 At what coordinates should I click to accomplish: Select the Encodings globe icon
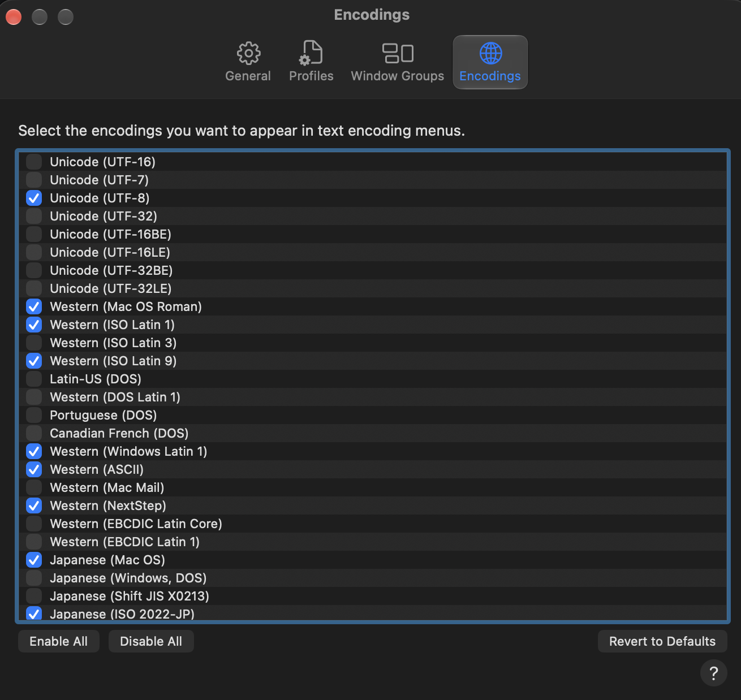(x=490, y=54)
